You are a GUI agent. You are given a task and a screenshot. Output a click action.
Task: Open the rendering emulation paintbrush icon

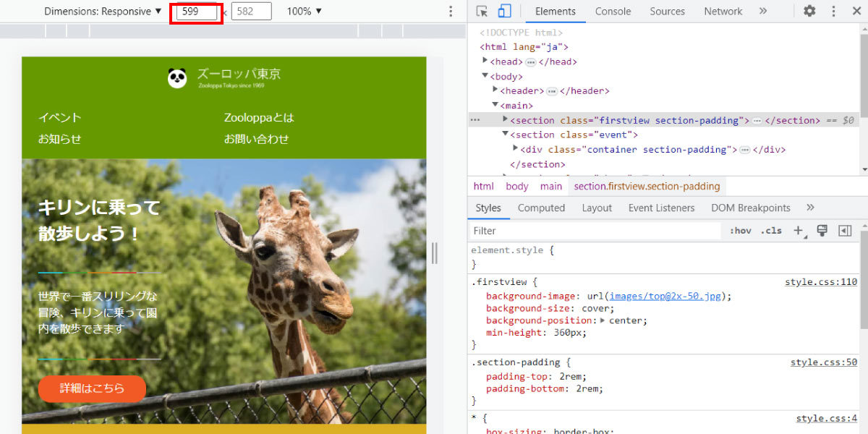point(822,231)
